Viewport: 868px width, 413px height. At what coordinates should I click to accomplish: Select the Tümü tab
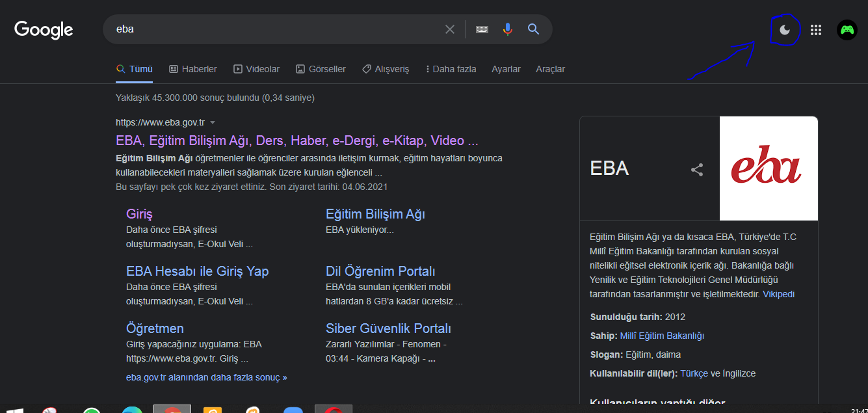coord(134,69)
